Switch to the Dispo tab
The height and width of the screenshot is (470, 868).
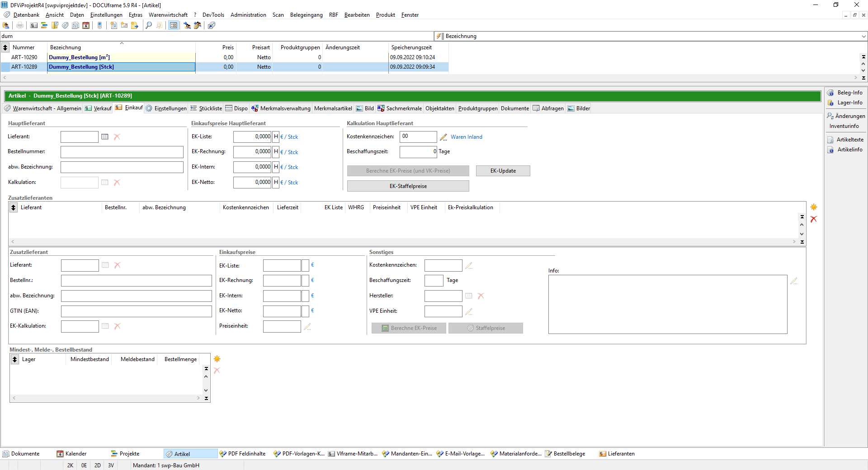(236, 108)
